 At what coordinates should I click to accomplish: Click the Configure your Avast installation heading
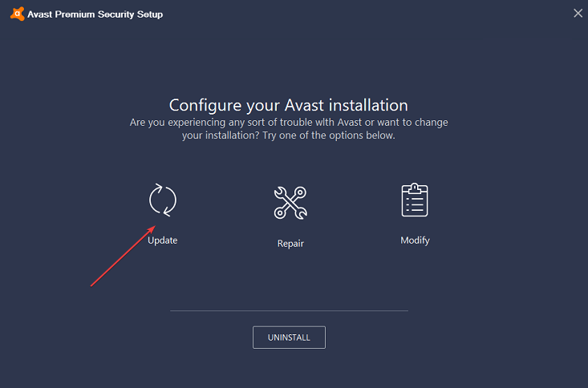pyautogui.click(x=289, y=105)
